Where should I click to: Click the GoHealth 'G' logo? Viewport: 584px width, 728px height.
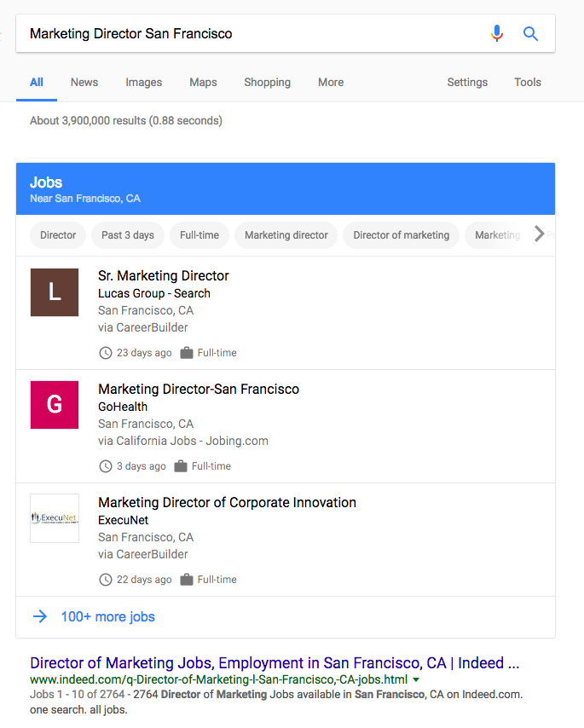55,405
